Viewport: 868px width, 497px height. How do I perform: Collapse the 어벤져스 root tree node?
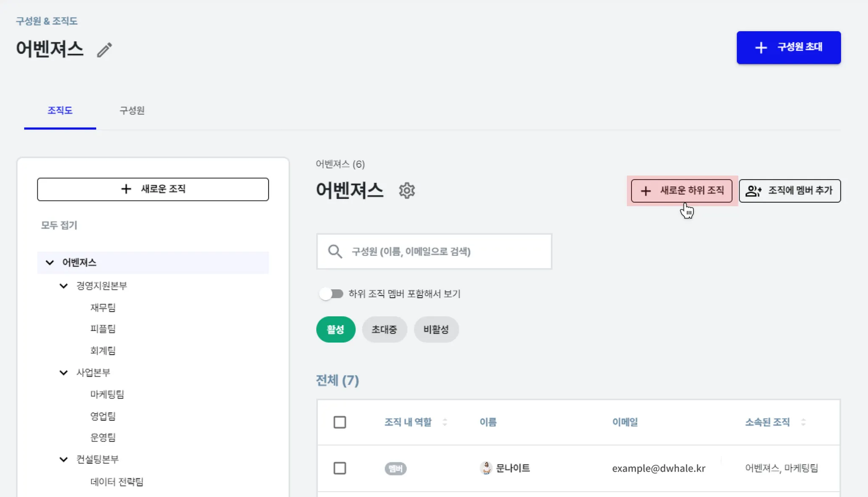click(50, 263)
